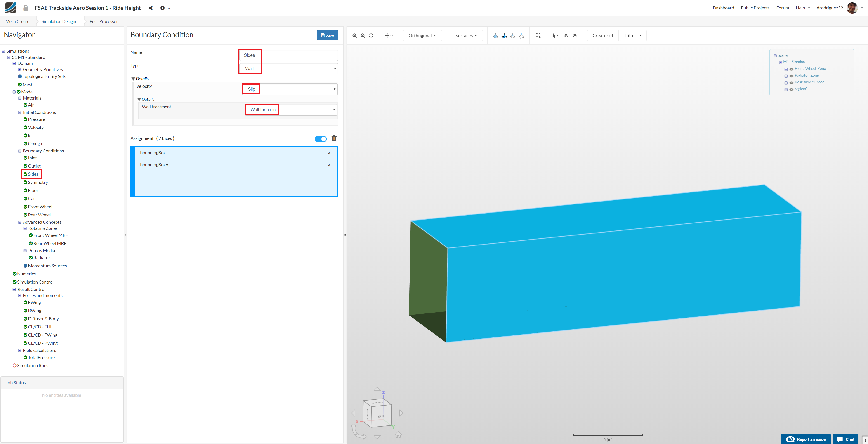Screen dimensions: 868x444
Task: Toggle visibility of Radiator_Zone in scene
Action: click(x=791, y=76)
